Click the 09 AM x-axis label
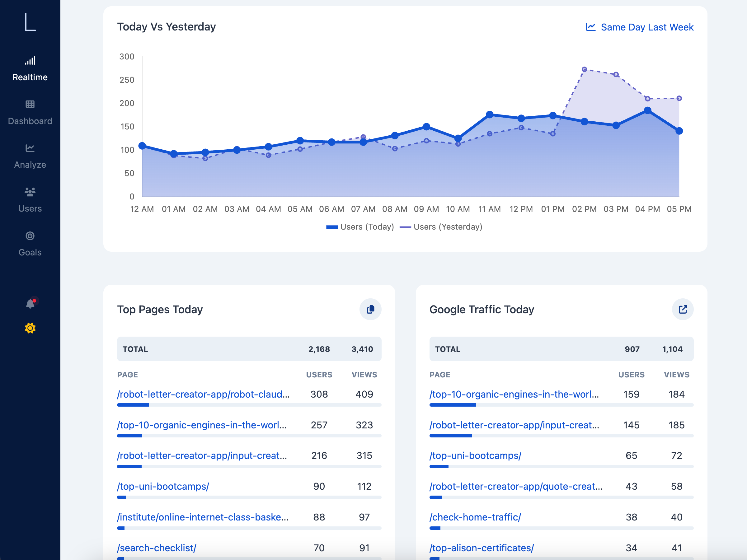 (x=426, y=209)
